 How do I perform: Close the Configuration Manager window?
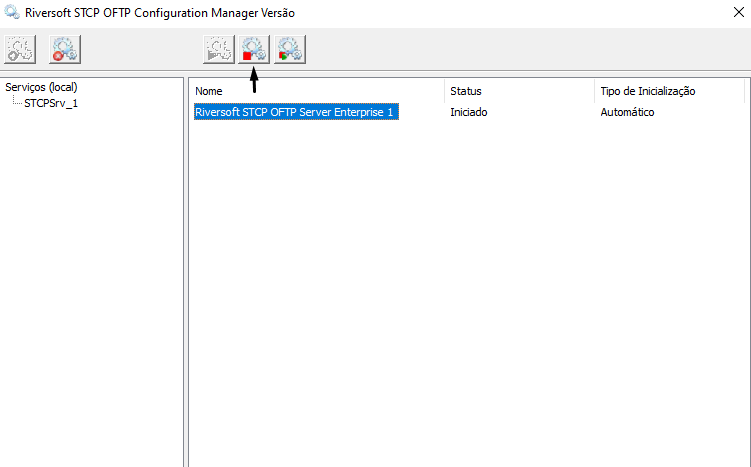(x=739, y=12)
